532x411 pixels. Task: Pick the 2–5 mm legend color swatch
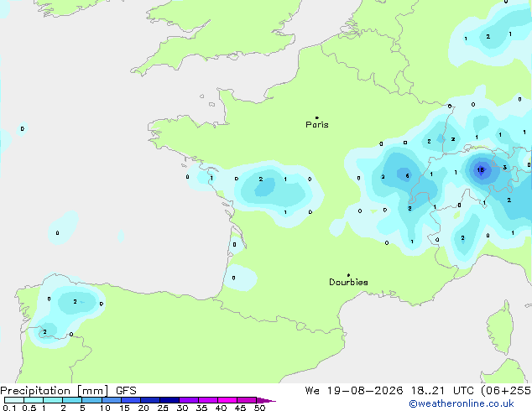click(x=72, y=400)
